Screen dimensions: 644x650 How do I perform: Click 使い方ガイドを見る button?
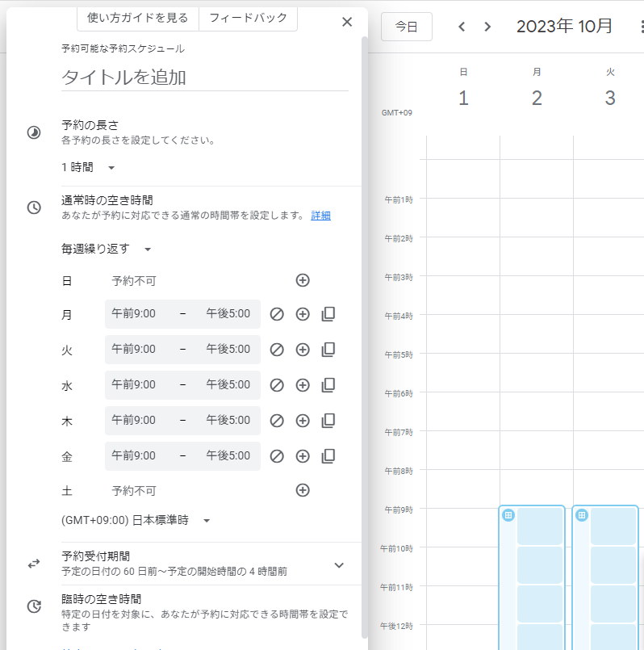coord(137,19)
